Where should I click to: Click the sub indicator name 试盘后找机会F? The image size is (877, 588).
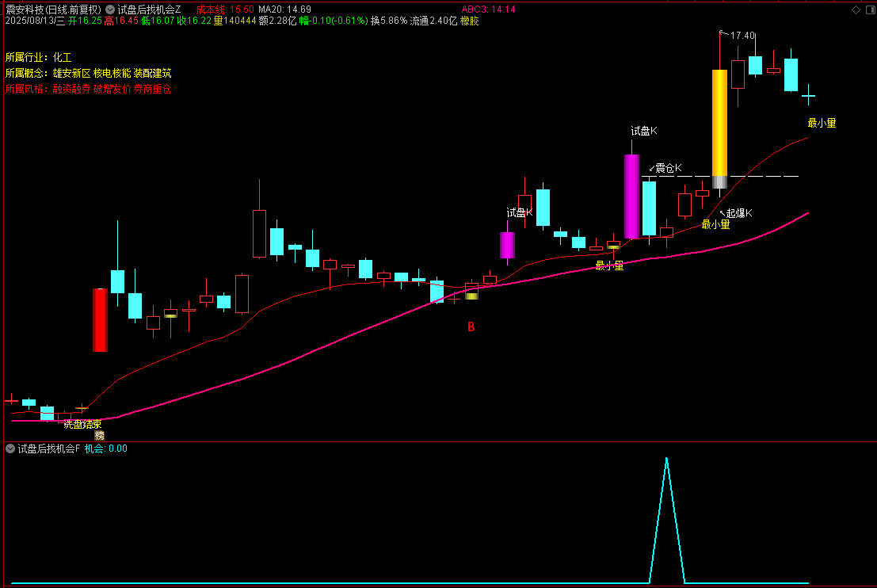click(49, 449)
